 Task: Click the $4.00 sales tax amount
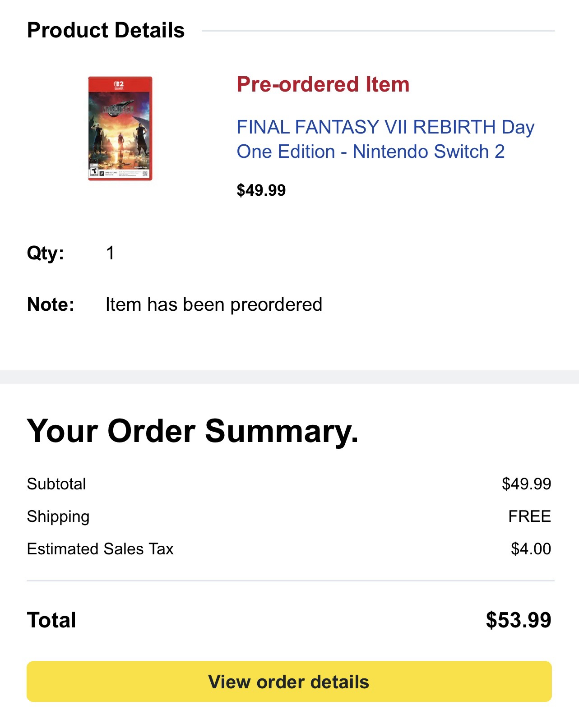[531, 549]
